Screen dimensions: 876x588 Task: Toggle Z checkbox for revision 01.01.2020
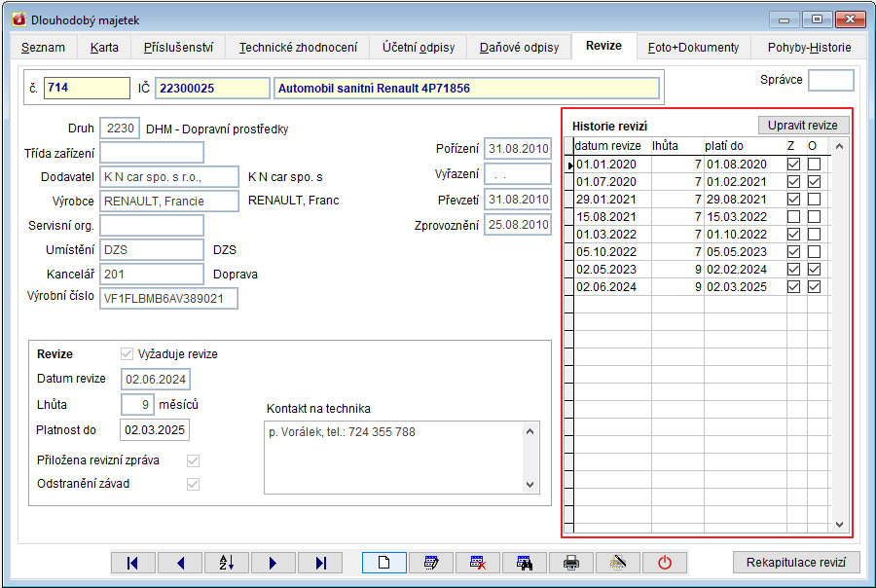[x=793, y=165]
